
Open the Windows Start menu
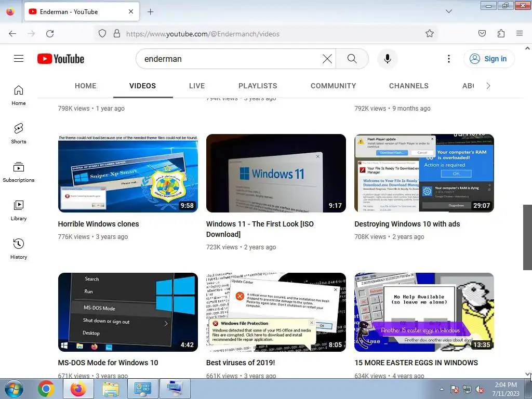click(x=14, y=389)
